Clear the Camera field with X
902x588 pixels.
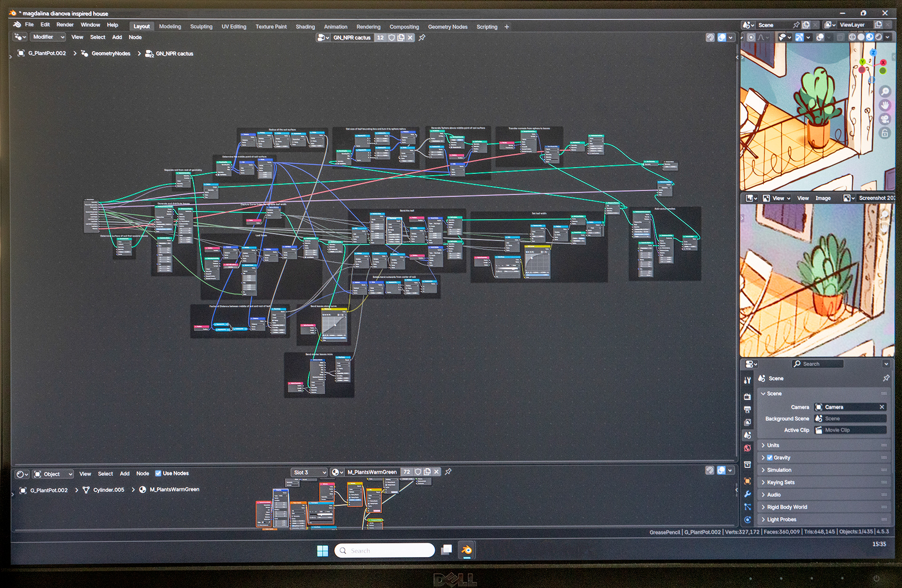[882, 407]
